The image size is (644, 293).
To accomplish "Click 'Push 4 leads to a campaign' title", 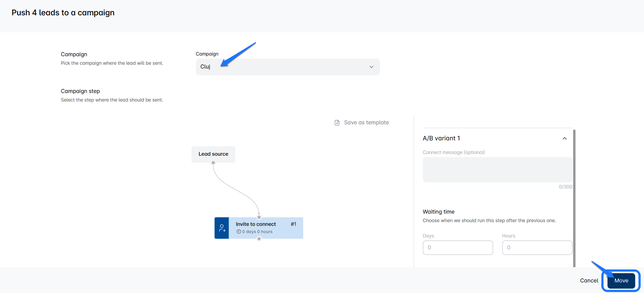I will pos(63,13).
